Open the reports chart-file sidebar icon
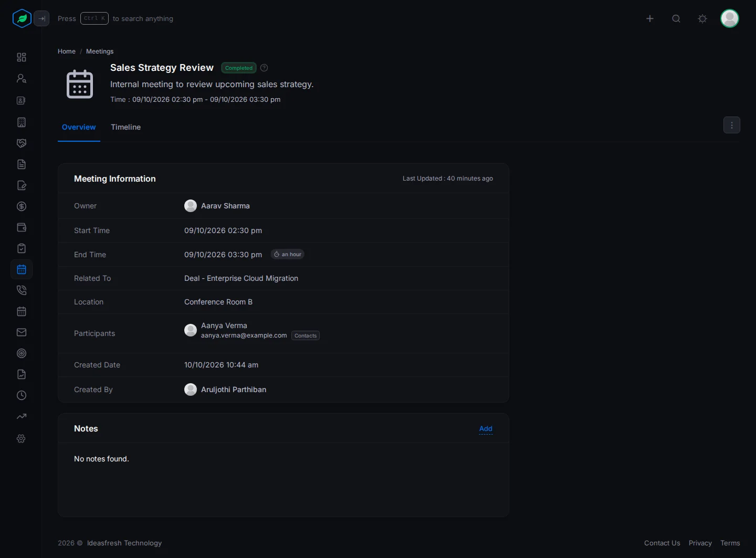Screen dimensions: 756x558 (22, 374)
